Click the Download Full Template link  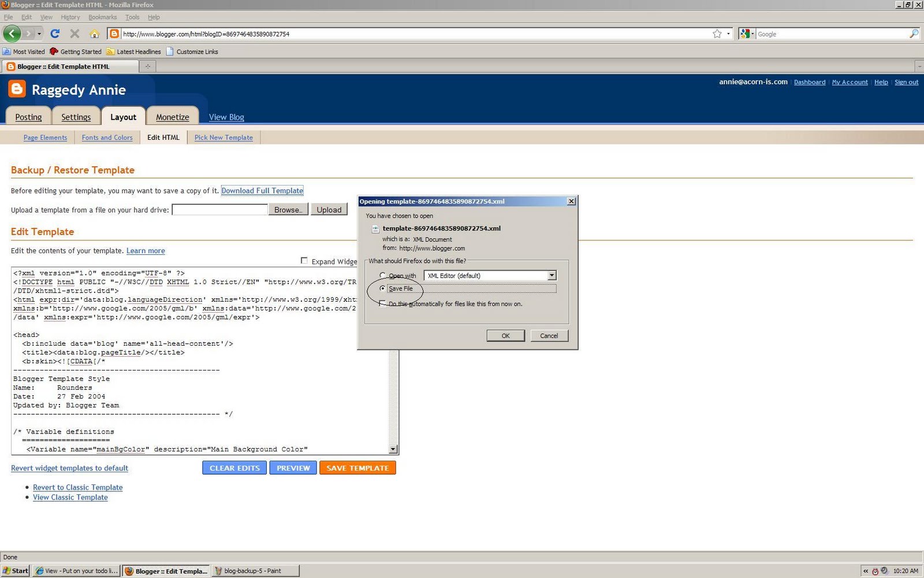tap(262, 191)
